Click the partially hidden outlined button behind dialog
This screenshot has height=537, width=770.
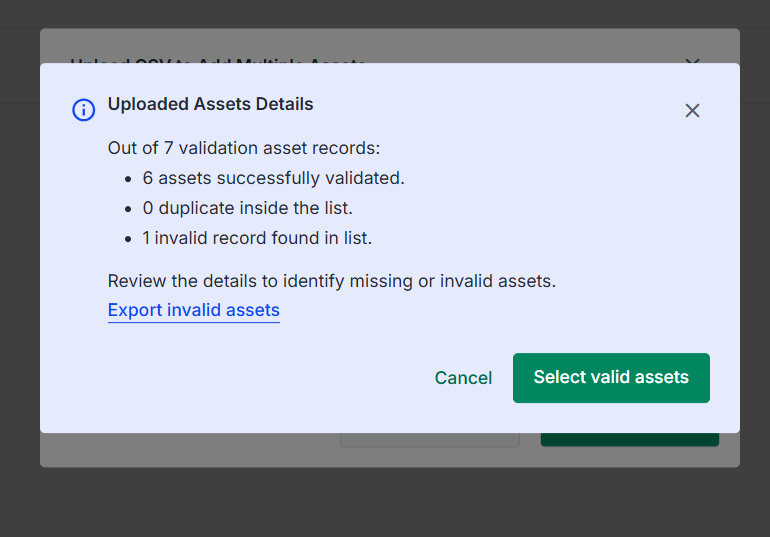pyautogui.click(x=430, y=440)
